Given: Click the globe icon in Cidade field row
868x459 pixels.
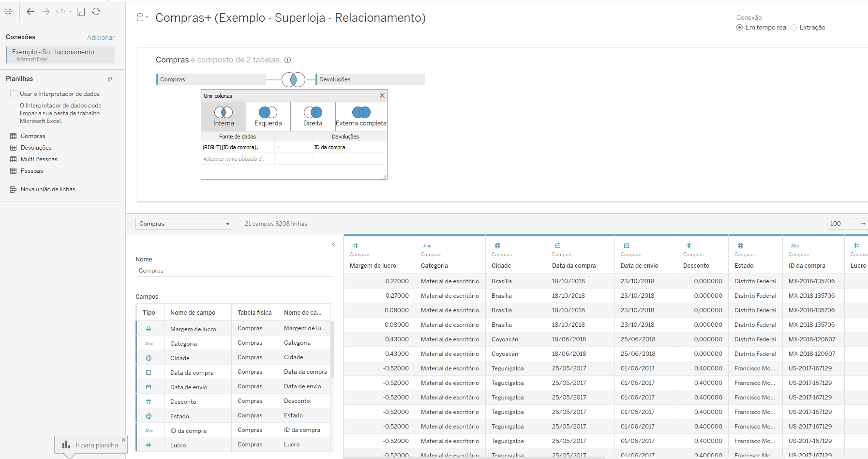Looking at the screenshot, I should coord(149,358).
